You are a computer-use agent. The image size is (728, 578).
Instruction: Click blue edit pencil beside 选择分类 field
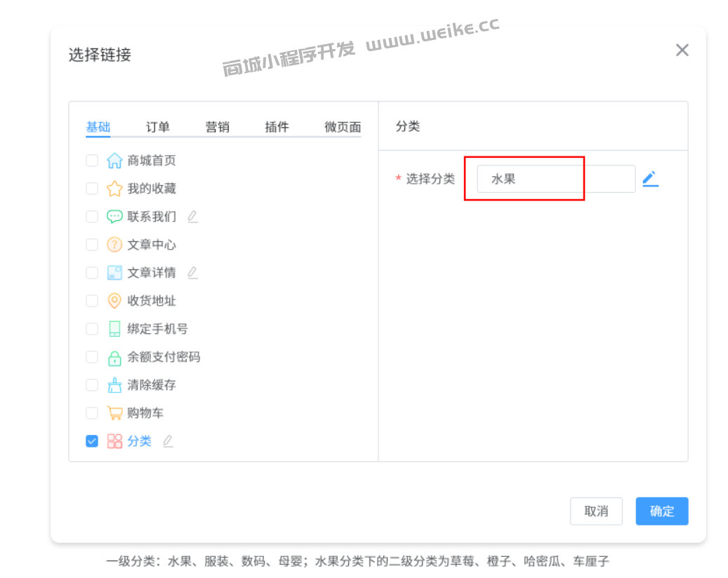click(651, 179)
